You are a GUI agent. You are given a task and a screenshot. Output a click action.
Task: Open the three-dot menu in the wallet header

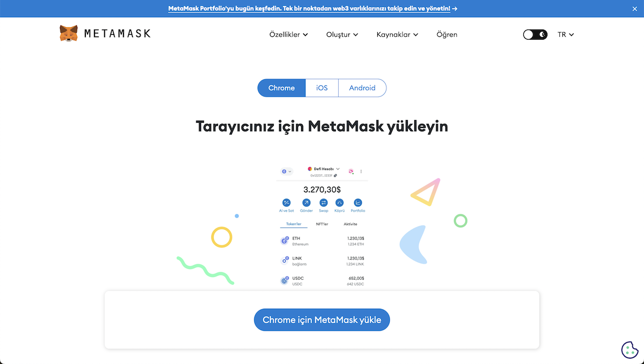[361, 171]
